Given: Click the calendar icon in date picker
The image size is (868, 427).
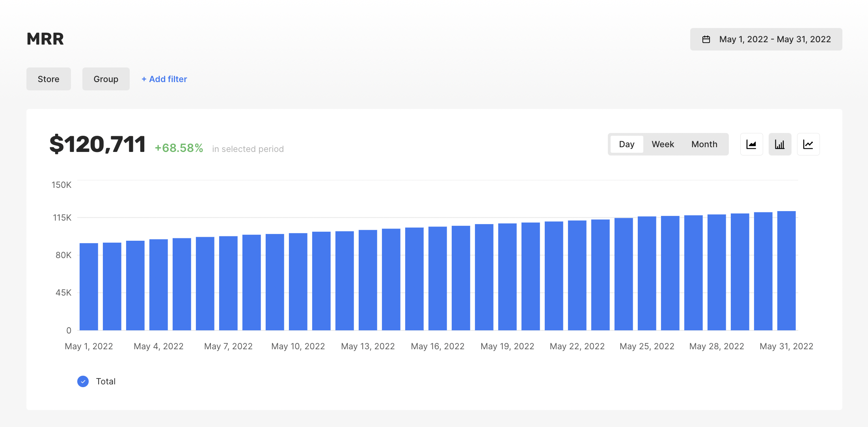Looking at the screenshot, I should click(706, 39).
